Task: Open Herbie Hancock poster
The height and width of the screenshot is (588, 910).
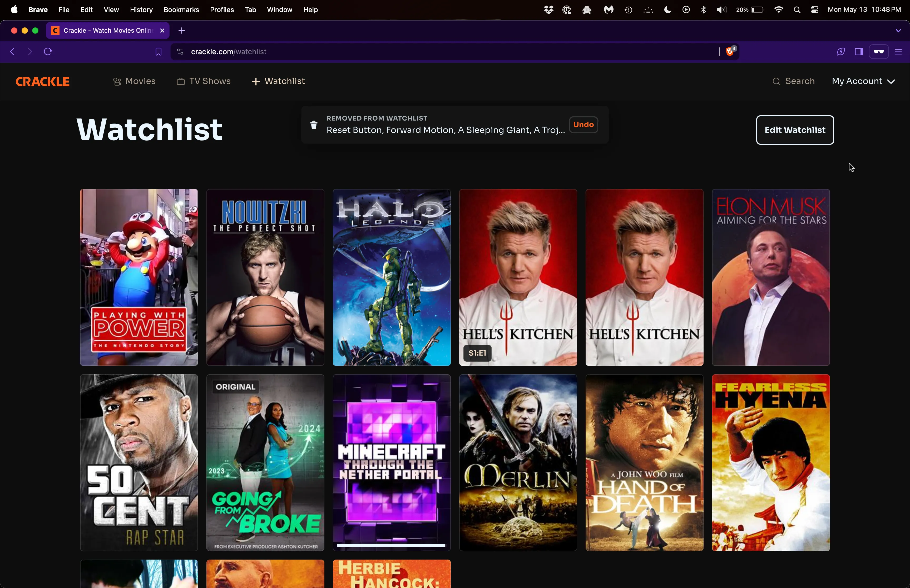Action: click(x=392, y=574)
